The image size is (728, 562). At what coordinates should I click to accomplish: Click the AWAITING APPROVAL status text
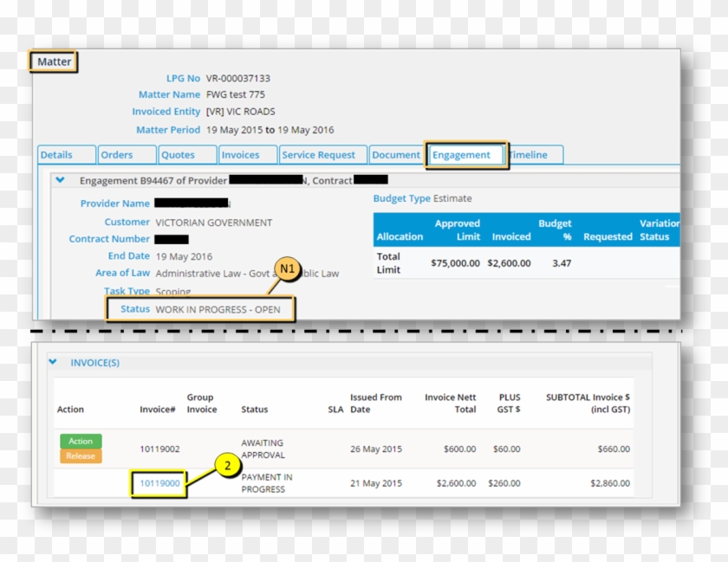(261, 449)
